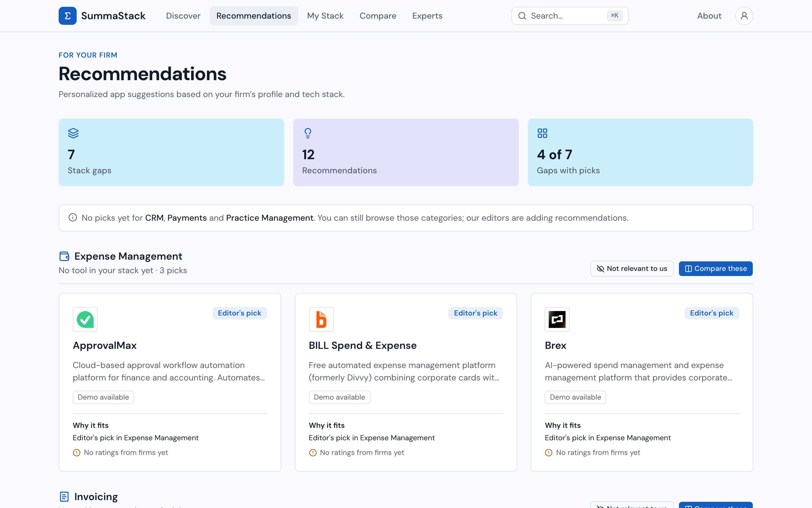Click the receipt icon beside Invoicing
812x508 pixels.
pyautogui.click(x=64, y=496)
